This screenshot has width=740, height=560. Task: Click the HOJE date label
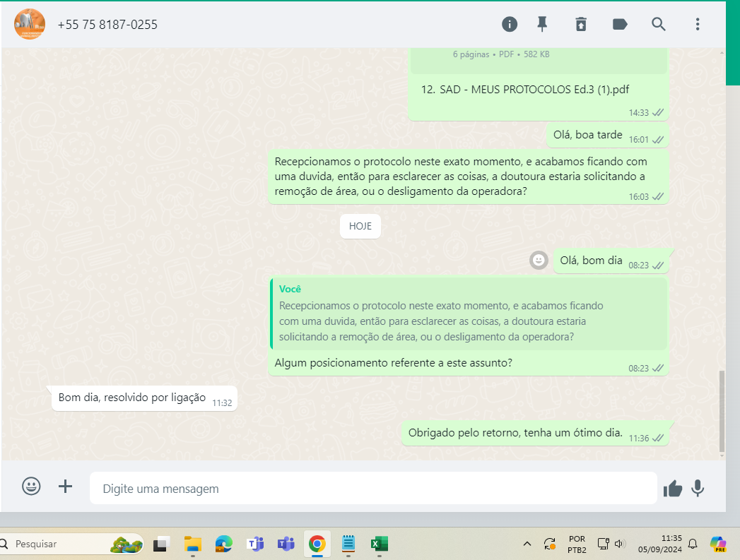tap(360, 226)
